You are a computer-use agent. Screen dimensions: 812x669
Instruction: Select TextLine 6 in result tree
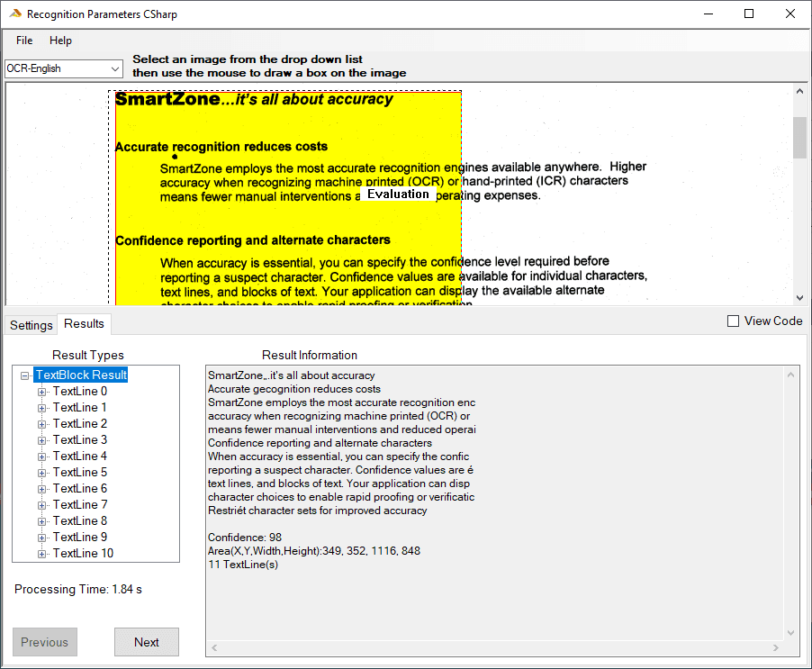click(80, 488)
